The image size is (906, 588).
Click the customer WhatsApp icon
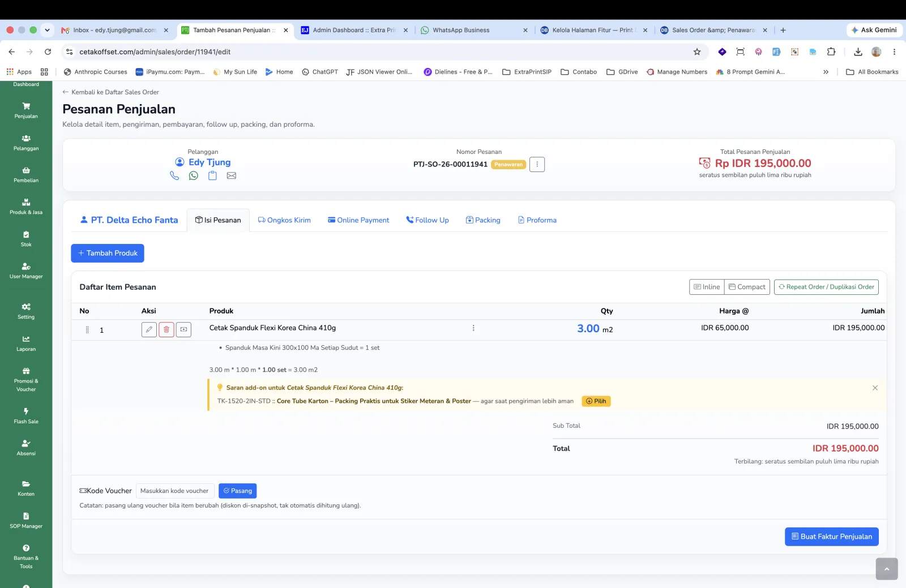(194, 176)
